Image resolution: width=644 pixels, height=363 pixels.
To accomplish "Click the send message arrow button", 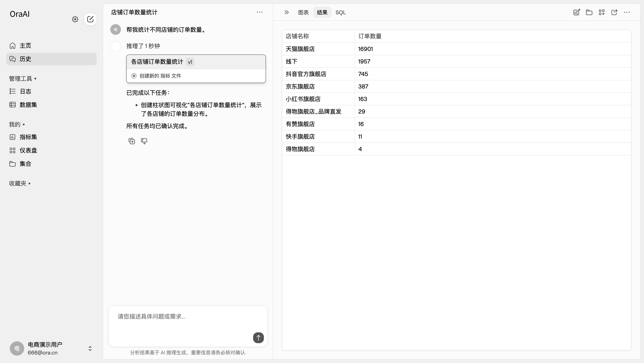I will coord(258,338).
